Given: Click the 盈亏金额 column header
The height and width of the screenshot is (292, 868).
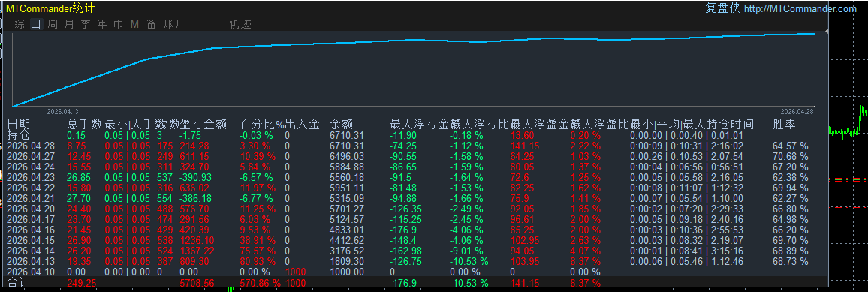Looking at the screenshot, I should coord(203,124).
